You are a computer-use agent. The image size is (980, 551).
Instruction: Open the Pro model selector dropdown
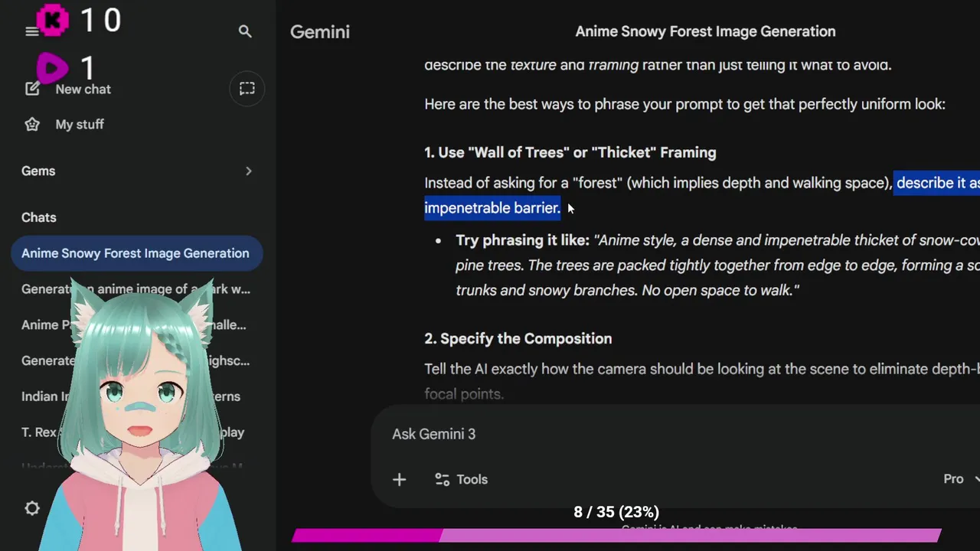pyautogui.click(x=960, y=479)
